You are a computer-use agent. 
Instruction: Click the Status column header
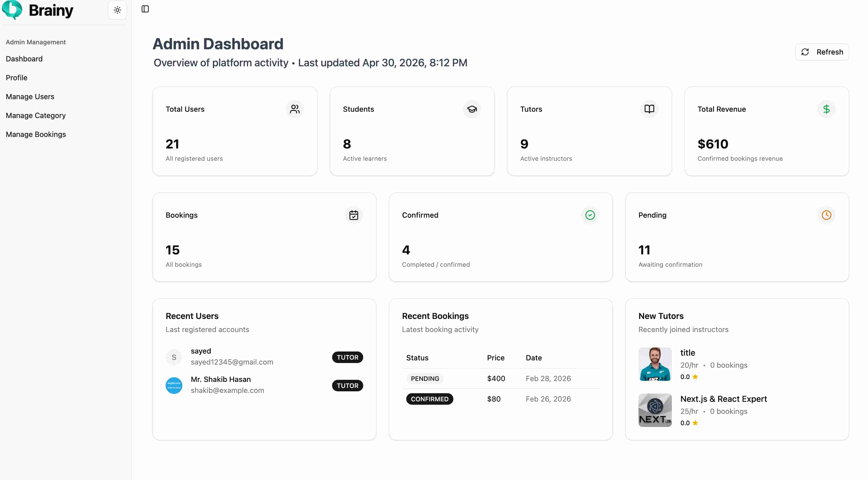tap(417, 358)
